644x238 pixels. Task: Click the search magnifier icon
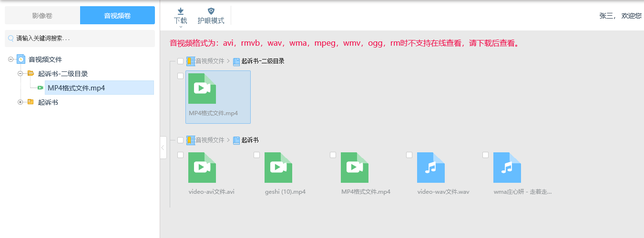[x=11, y=38]
